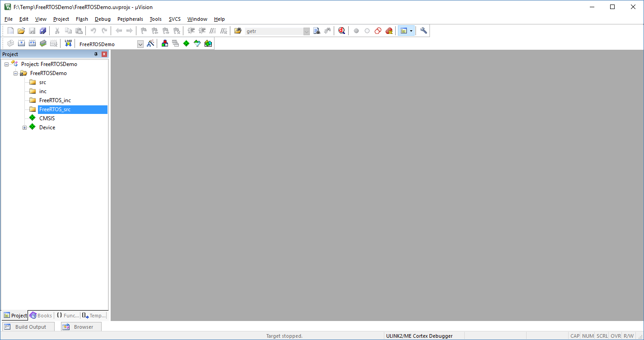This screenshot has width=644, height=340.
Task: Comment selection icon
Action: click(x=213, y=31)
